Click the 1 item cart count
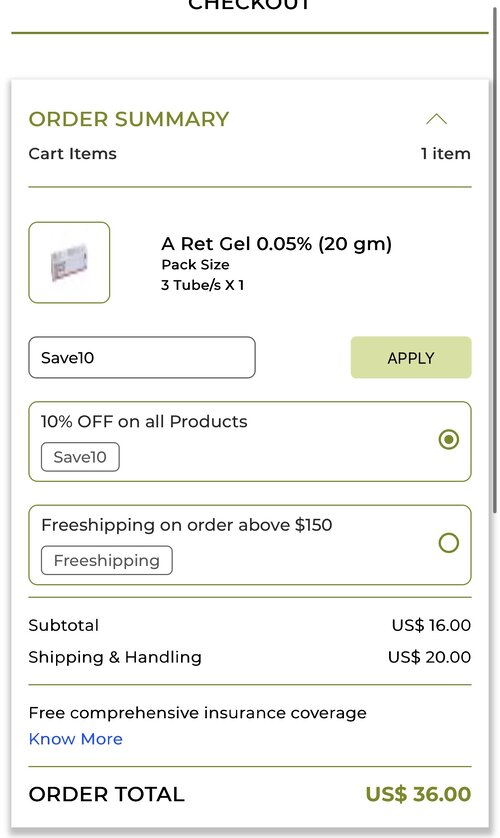 [x=446, y=153]
